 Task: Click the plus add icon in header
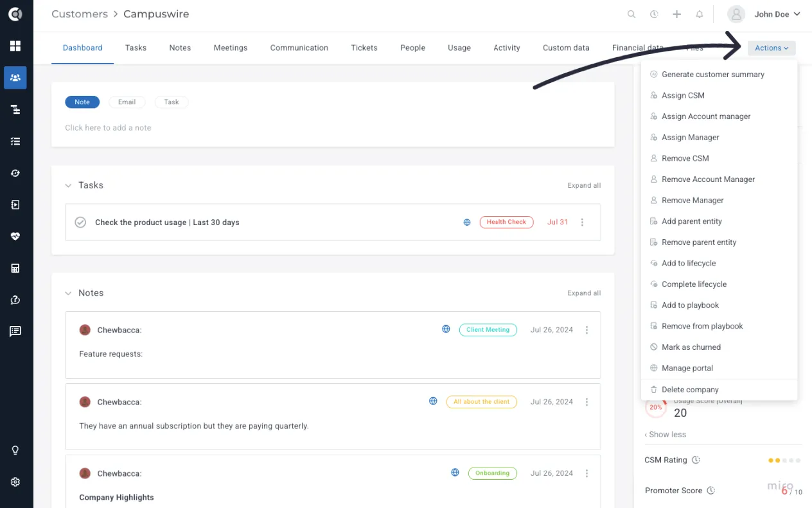[676, 14]
